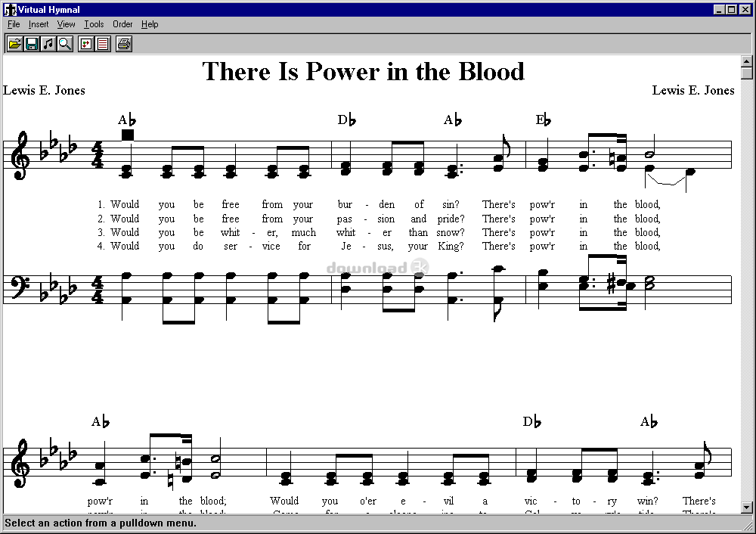Viewport: 756px width, 534px height.
Task: Click the music note toolbar icon
Action: [48, 45]
